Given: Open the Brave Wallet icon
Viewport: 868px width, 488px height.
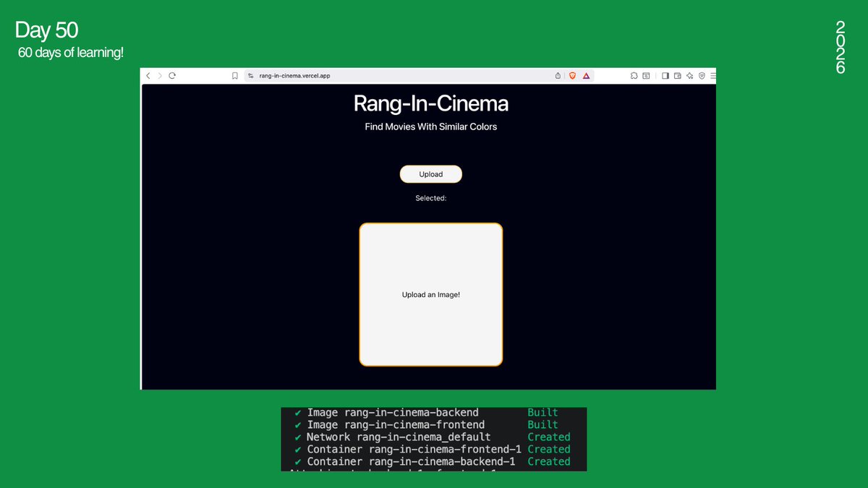Looking at the screenshot, I should [x=678, y=75].
